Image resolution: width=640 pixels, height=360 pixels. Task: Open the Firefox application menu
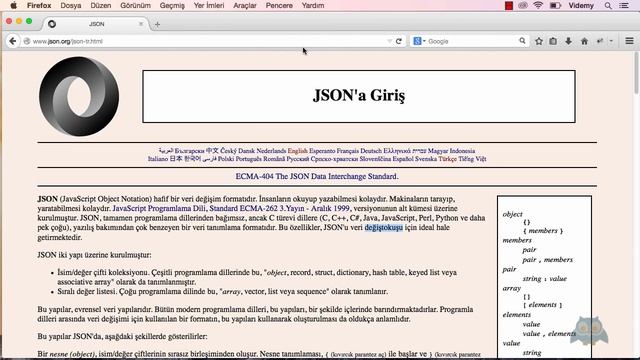coord(39,5)
